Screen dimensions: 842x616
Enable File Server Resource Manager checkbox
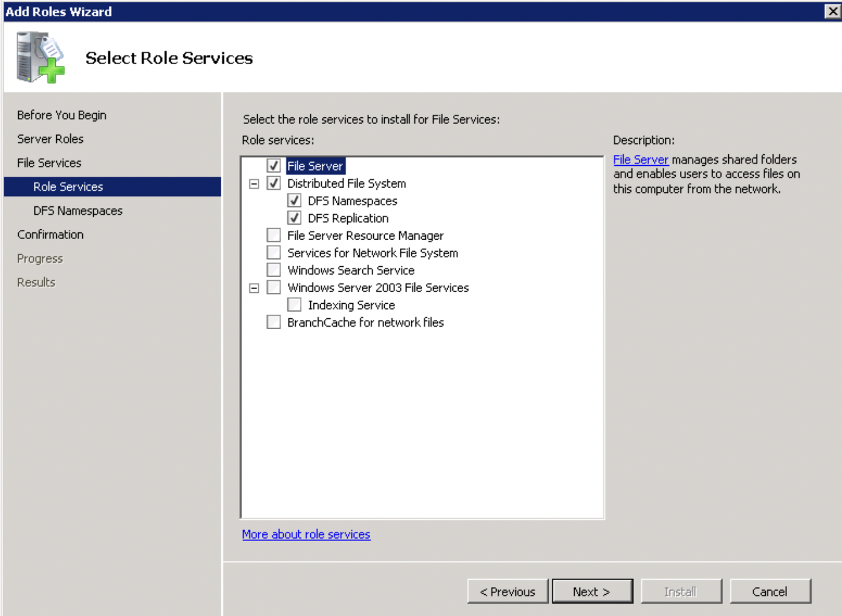tap(273, 235)
